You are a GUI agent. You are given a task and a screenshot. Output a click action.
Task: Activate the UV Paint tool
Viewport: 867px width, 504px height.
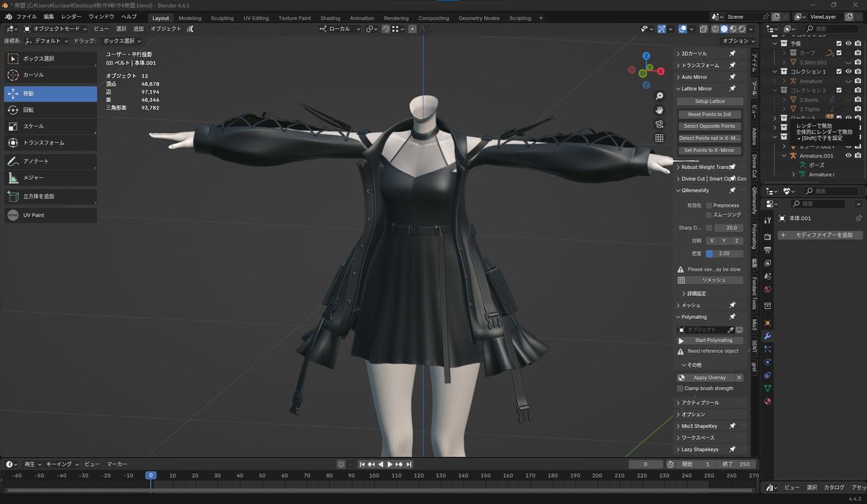click(x=50, y=215)
